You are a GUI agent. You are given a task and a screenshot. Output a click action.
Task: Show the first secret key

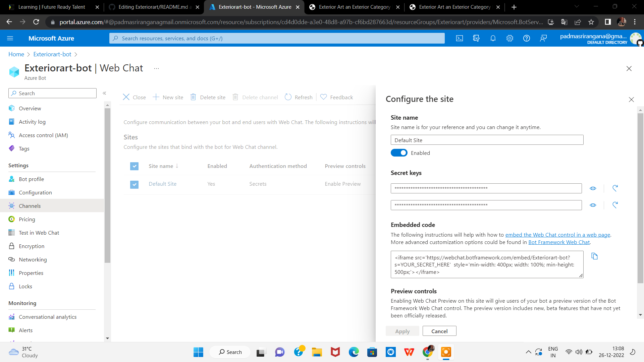tap(593, 188)
